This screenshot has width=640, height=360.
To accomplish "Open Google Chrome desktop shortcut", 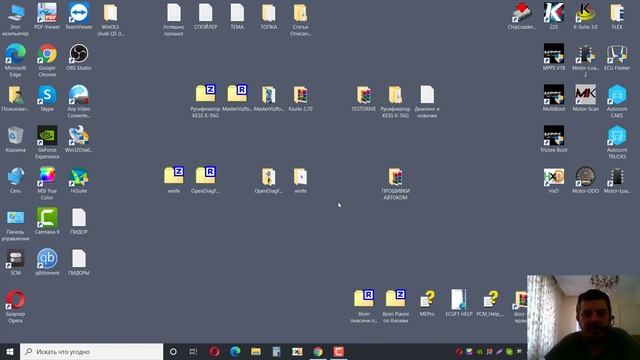I will click(47, 54).
